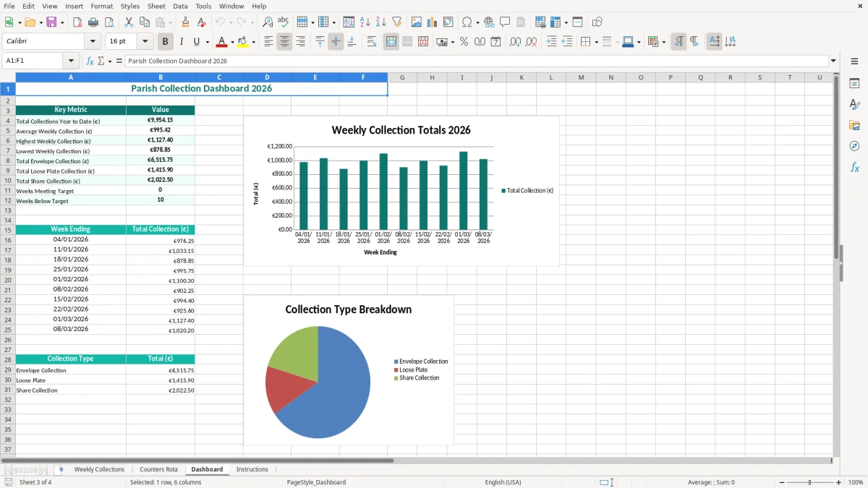Toggle Italic formatting
Viewport: 868px width, 488px height.
point(182,42)
